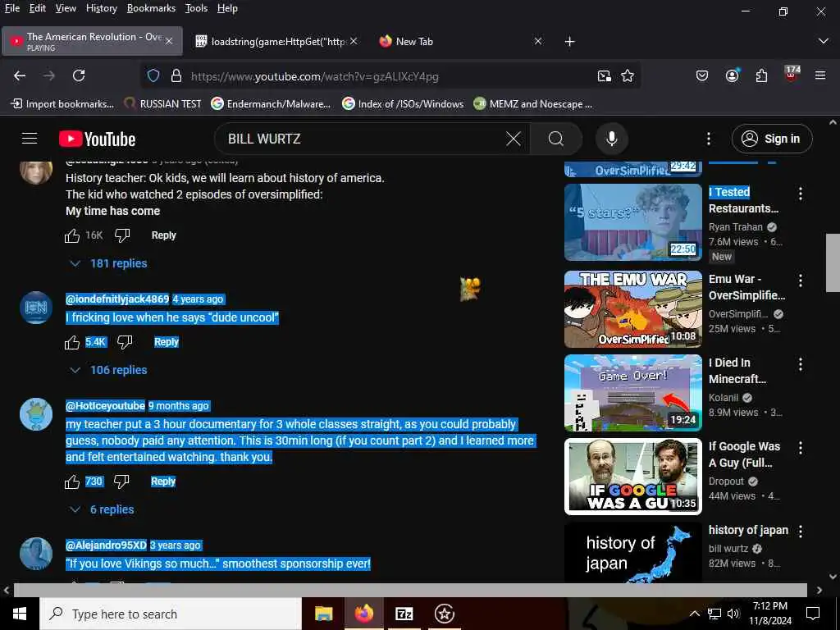Expand 106 replies thread
This screenshot has height=630, width=840.
tap(109, 370)
